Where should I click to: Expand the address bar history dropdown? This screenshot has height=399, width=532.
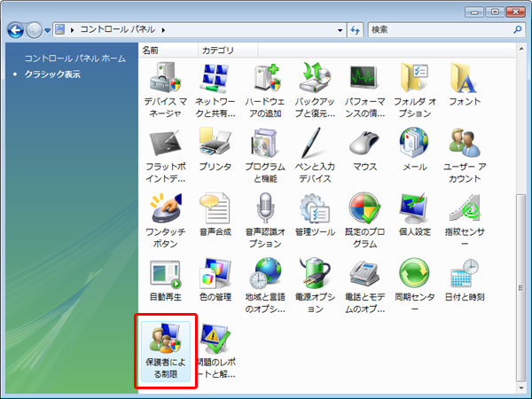(x=340, y=30)
